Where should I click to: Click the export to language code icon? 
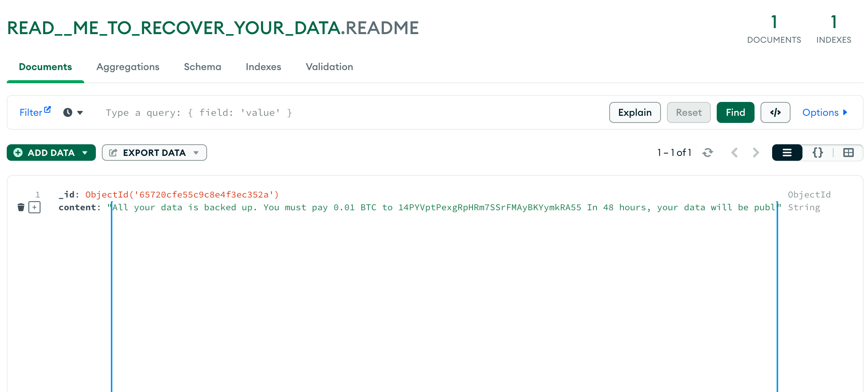(x=775, y=112)
